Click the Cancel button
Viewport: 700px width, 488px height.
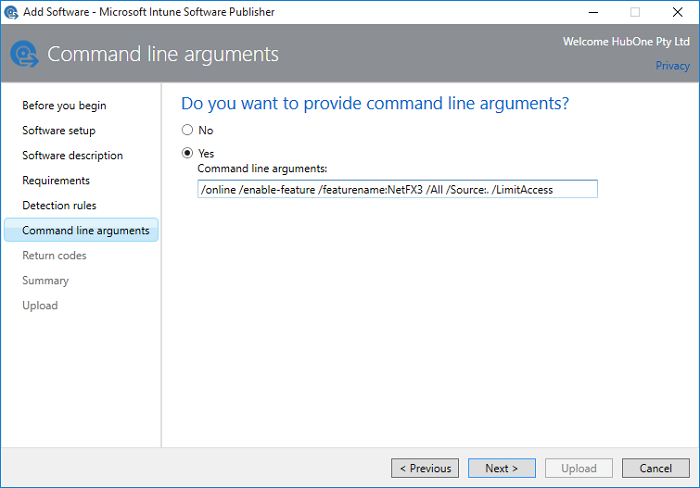[x=655, y=468]
